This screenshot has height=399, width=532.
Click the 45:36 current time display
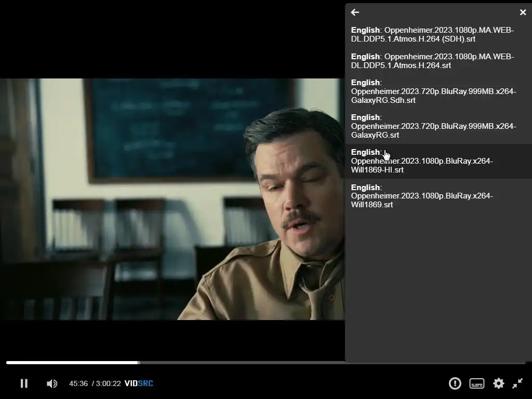(78, 383)
